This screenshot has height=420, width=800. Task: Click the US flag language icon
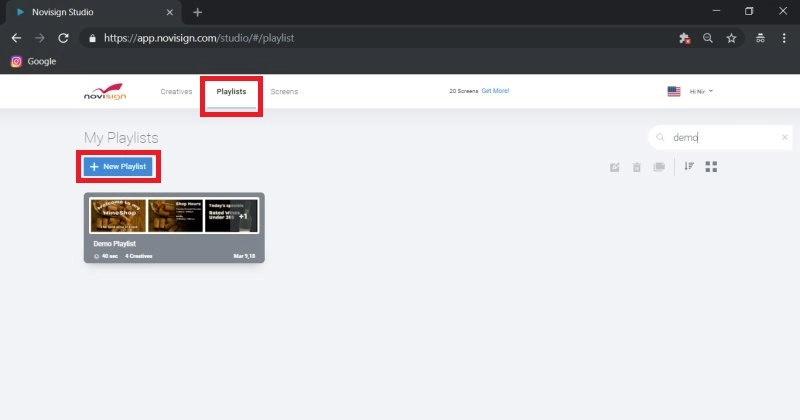pos(673,91)
